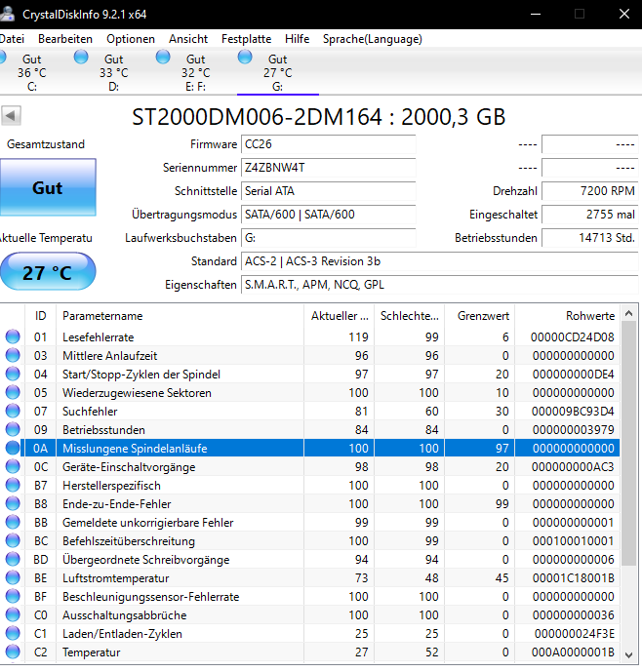Click the Gut health status button
The image size is (642, 672).
(48, 187)
